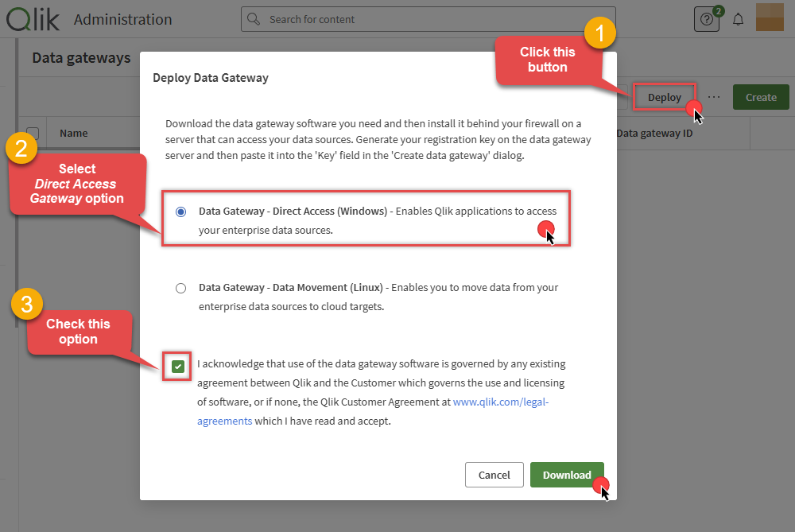Image resolution: width=795 pixels, height=532 pixels.
Task: Click the notifications bell icon
Action: point(738,18)
